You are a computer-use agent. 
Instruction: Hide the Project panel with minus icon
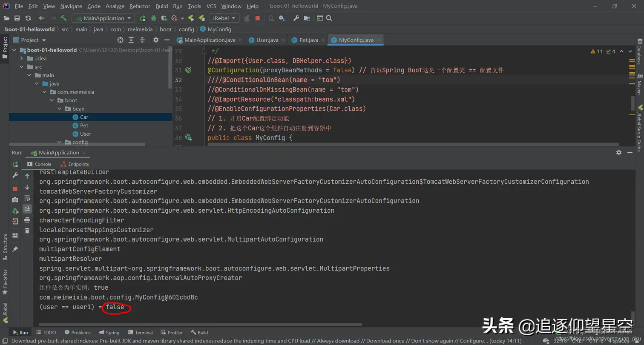pos(167,40)
